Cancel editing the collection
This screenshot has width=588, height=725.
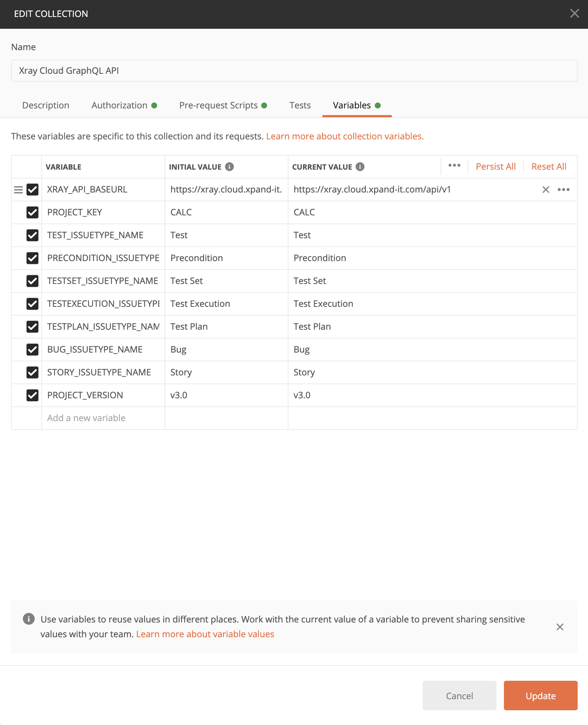[459, 695]
